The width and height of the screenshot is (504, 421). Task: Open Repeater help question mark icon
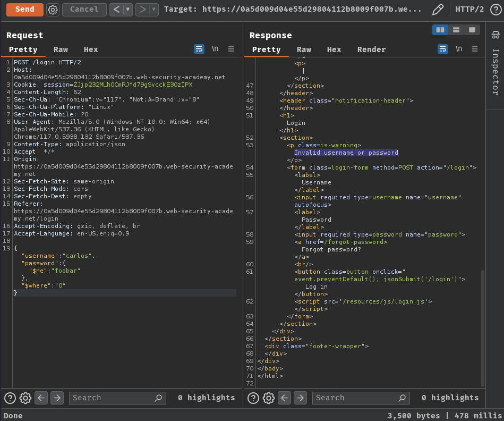496,10
